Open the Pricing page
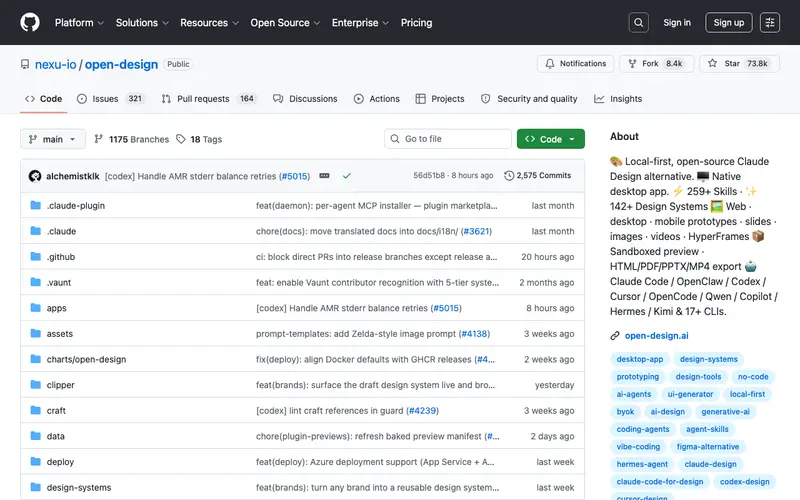Viewport: 800px width, 500px height. click(416, 22)
